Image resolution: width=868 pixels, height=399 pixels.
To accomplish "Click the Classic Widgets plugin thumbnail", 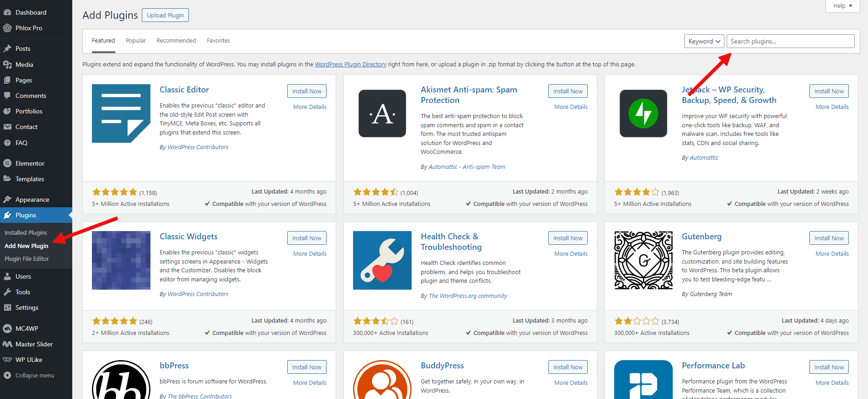I will click(121, 260).
